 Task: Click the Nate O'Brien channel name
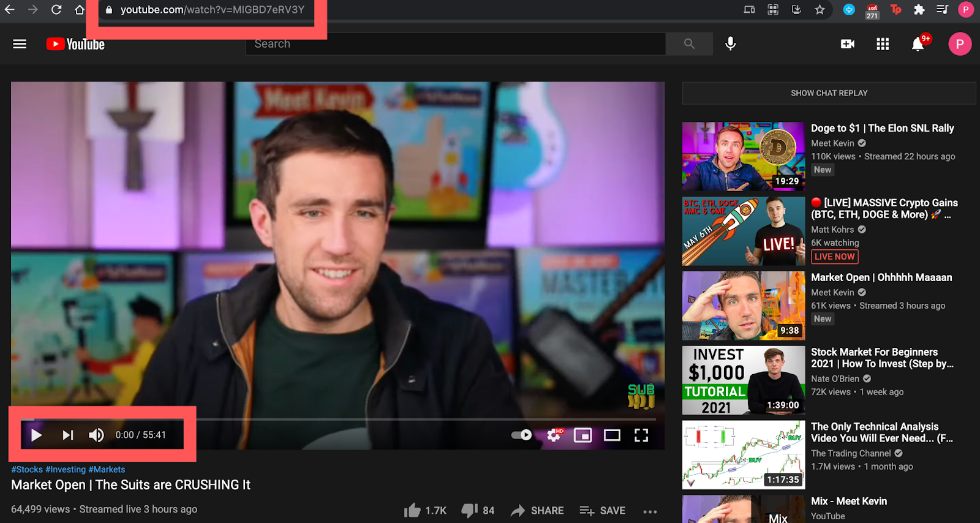click(x=835, y=379)
